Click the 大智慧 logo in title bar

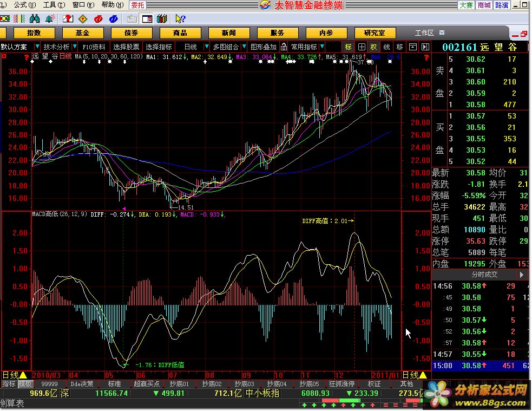[265, 5]
